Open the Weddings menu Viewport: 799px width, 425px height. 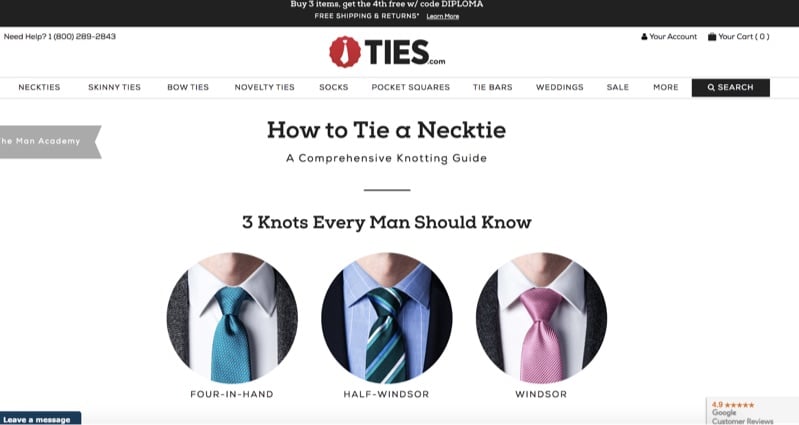(560, 87)
